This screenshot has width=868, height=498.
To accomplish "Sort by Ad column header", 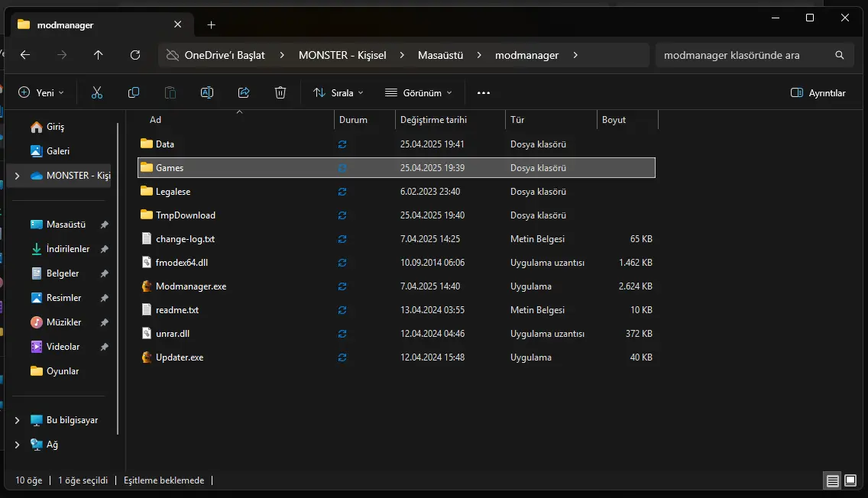I will pyautogui.click(x=156, y=119).
